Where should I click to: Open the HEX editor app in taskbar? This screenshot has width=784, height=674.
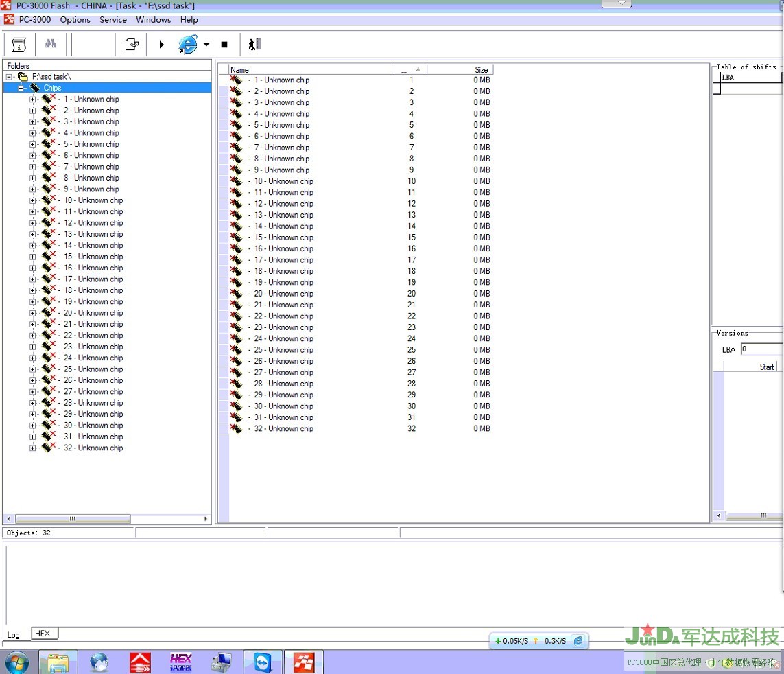tap(180, 662)
